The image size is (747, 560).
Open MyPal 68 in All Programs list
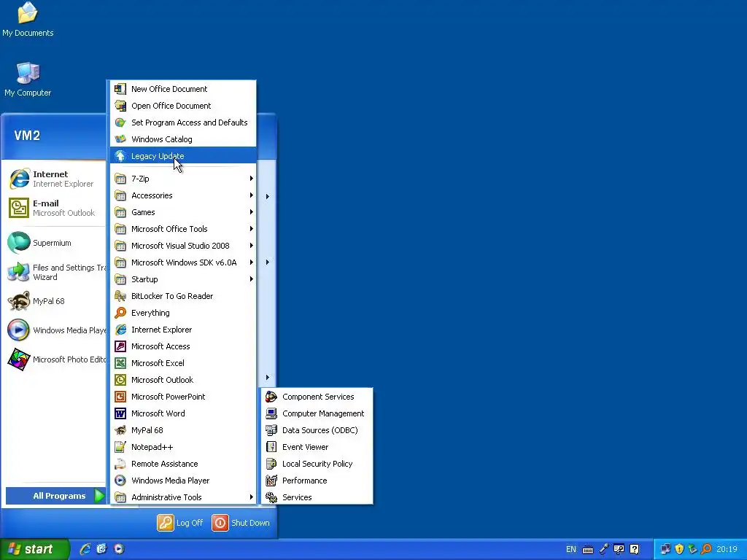click(x=183, y=430)
